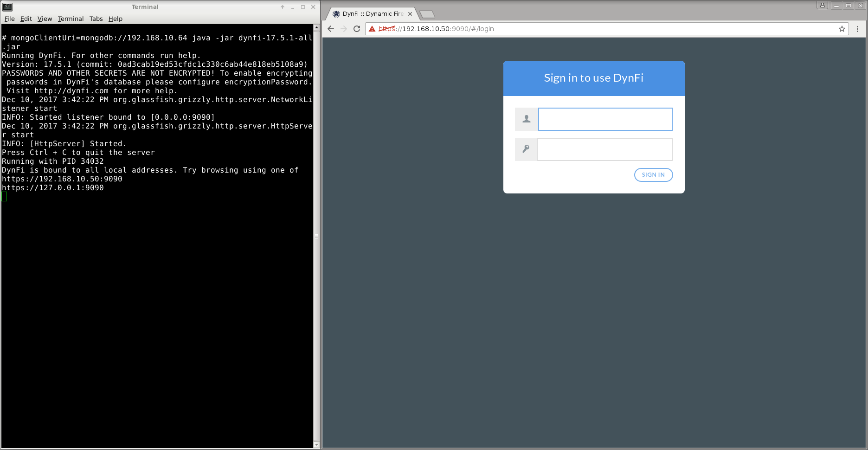The width and height of the screenshot is (868, 450).
Task: Click 'Press Ctrl + C to quit the server' text
Action: click(78, 153)
